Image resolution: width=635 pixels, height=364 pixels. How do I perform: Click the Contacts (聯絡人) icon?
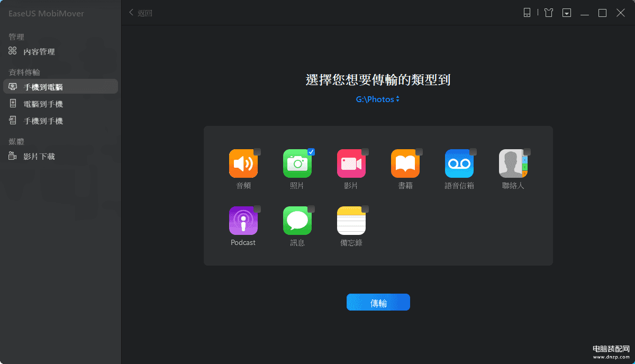(x=513, y=163)
